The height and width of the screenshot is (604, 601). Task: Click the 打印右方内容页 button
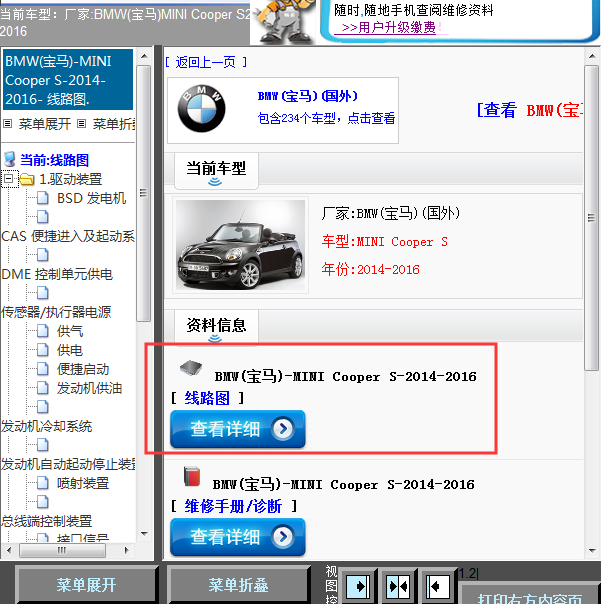[530, 595]
